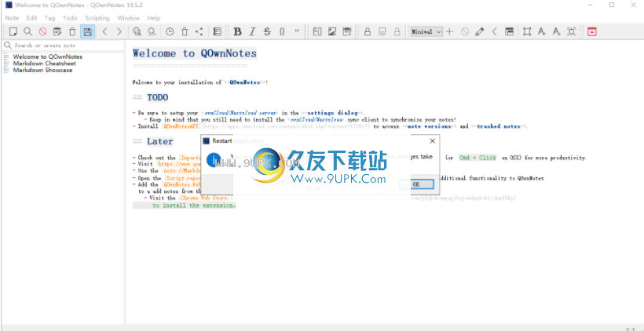Click the remove workspace circle icon
This screenshot has height=331, width=644.
[464, 31]
